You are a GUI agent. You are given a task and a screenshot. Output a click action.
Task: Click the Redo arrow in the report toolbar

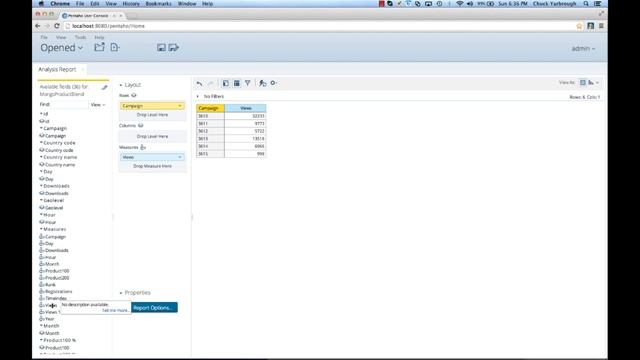(x=211, y=83)
